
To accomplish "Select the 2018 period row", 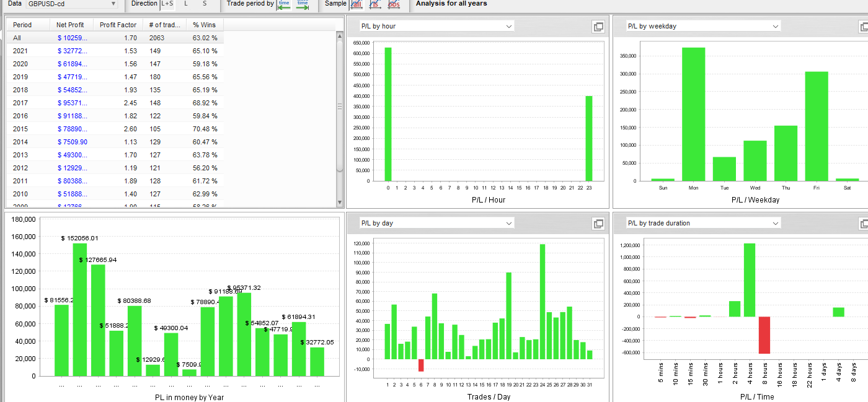I will click(115, 90).
